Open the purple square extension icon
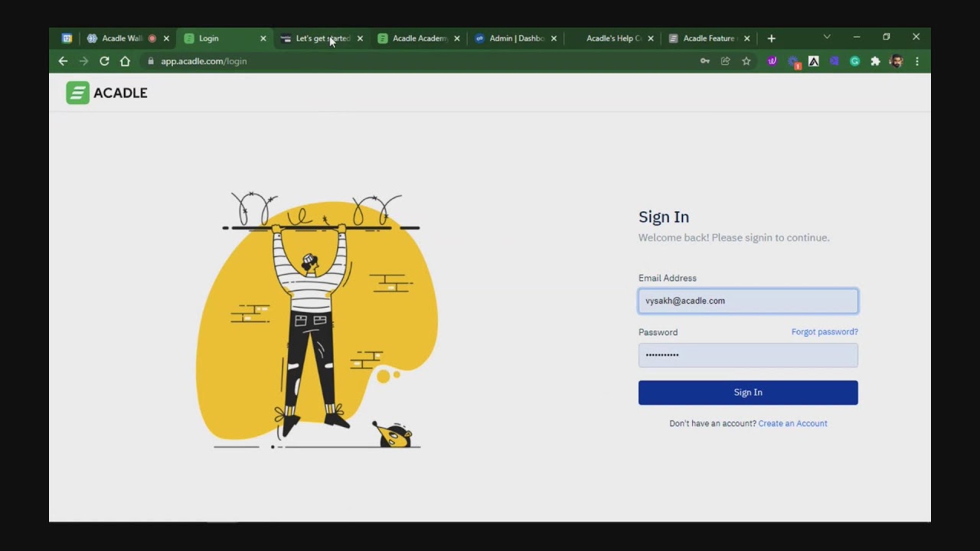 pyautogui.click(x=835, y=61)
